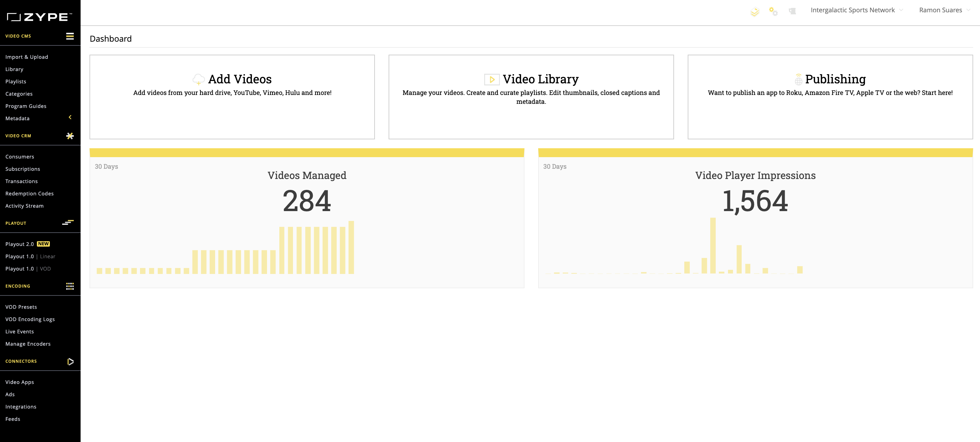
Task: Open Integrations page
Action: point(21,406)
